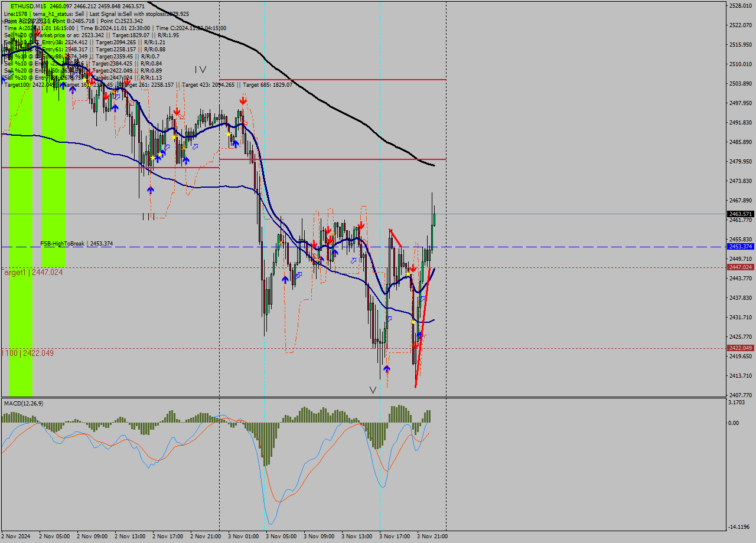756x543 pixels.
Task: Click the current price tag 2463.571 on price axis
Action: coord(740,214)
